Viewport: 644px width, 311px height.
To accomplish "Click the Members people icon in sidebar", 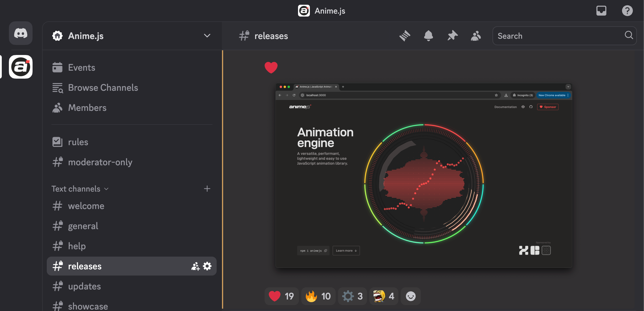I will click(x=57, y=108).
